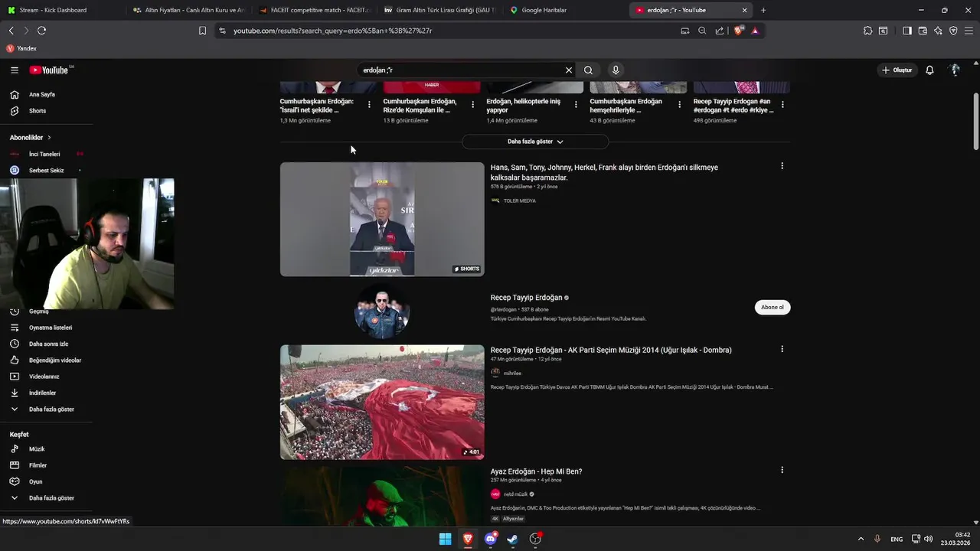
Task: Subscribe with the Abone ol button
Action: click(773, 307)
